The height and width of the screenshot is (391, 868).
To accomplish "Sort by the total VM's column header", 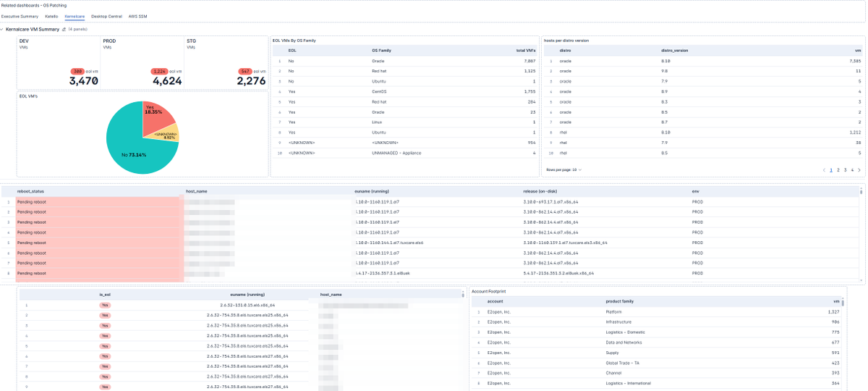I will pos(526,51).
